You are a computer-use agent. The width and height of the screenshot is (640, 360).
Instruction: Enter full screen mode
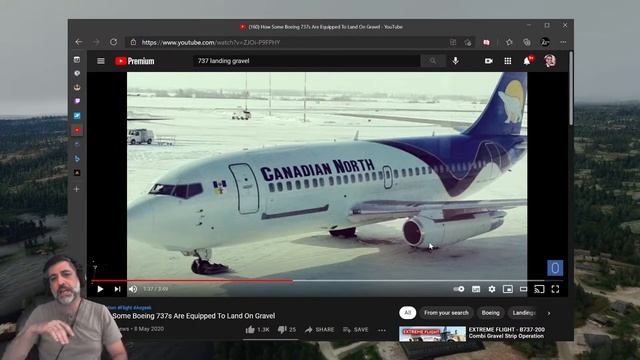tap(556, 289)
